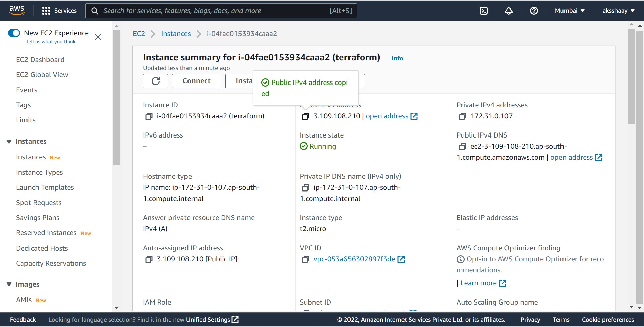Copy the Public IPv4 DNS name
The width and height of the screenshot is (644, 327).
(x=463, y=146)
